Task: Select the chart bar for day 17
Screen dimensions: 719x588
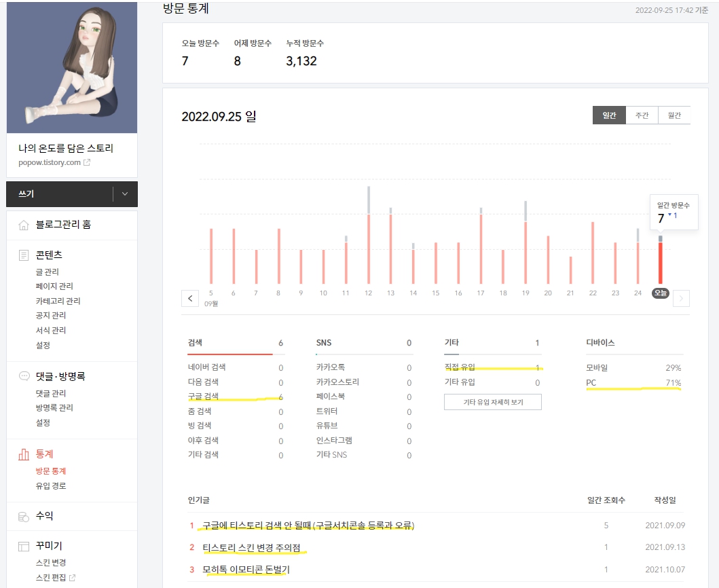Action: [481, 246]
